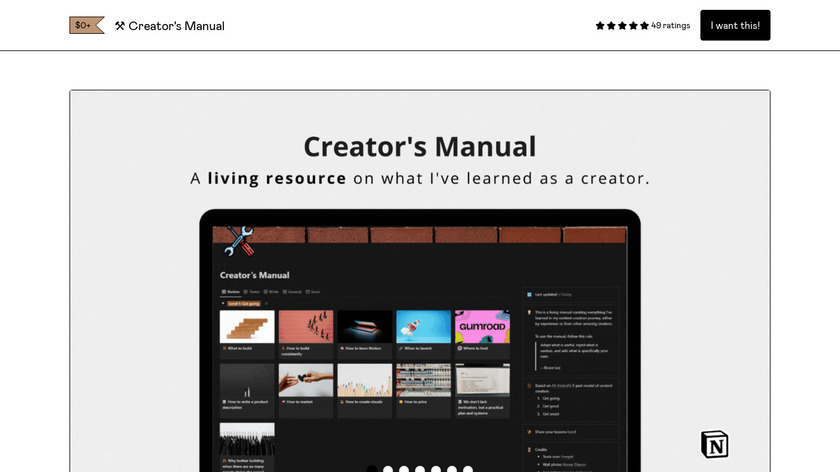The height and width of the screenshot is (472, 840).
Task: Click the hammer and wrench icon beside the header title
Action: [120, 26]
